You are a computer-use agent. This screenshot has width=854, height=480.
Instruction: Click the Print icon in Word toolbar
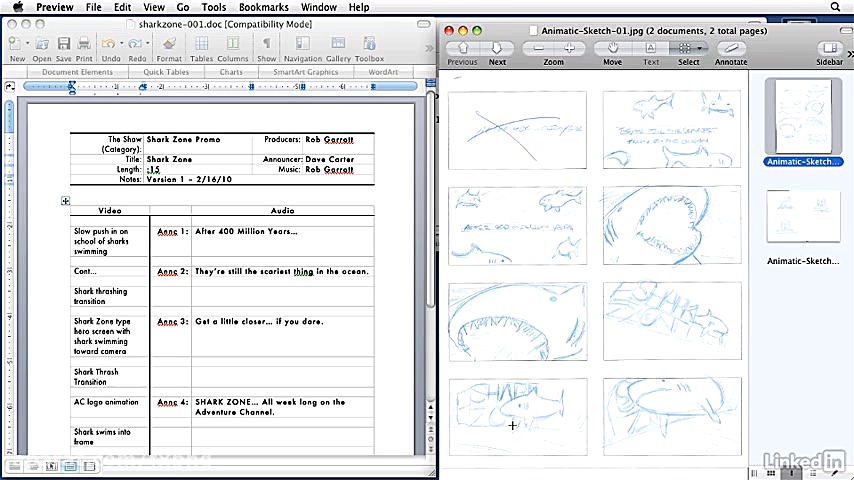pyautogui.click(x=84, y=46)
